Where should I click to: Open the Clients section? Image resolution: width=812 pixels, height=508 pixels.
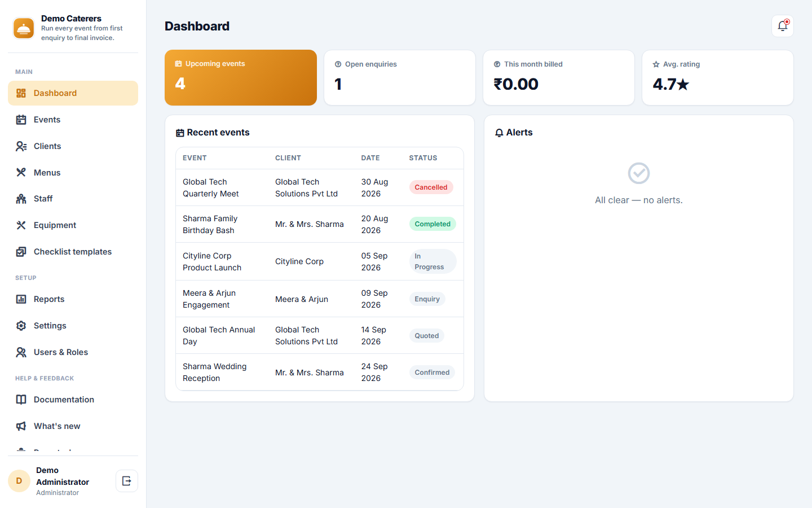(73, 146)
